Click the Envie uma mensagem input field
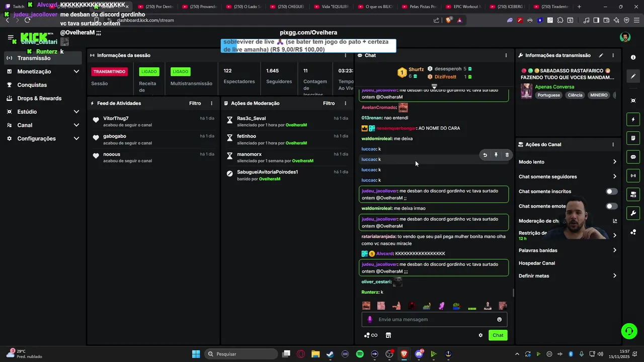The image size is (644, 362). 434,319
